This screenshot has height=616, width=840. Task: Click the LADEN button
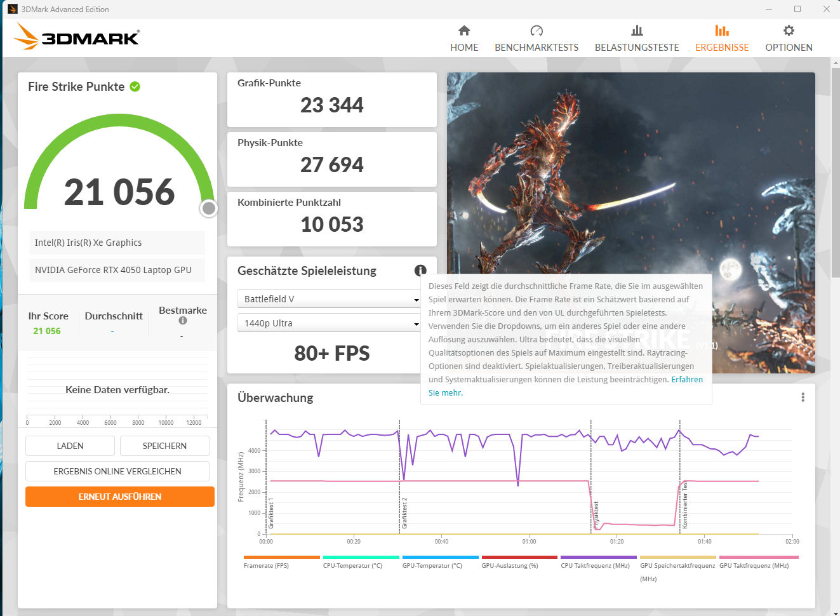click(70, 446)
